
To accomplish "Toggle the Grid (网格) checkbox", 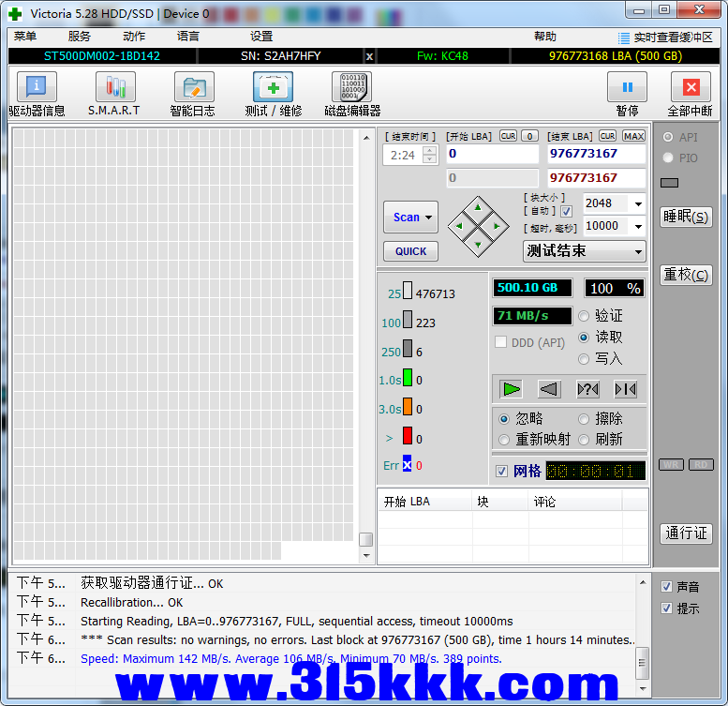I will point(501,471).
